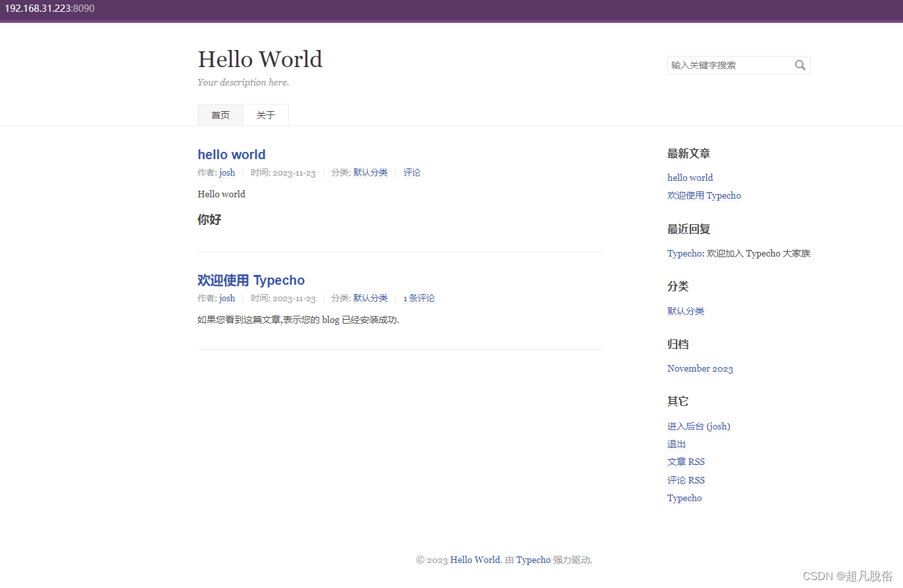Open hello world under 最新文章
This screenshot has width=903, height=588.
pos(690,178)
